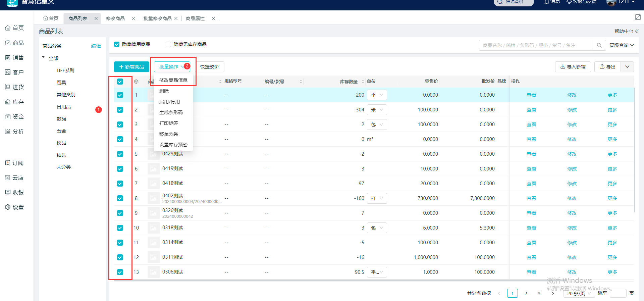Open the export arrow dropdown next to 导出
The width and height of the screenshot is (644, 301).
627,67
